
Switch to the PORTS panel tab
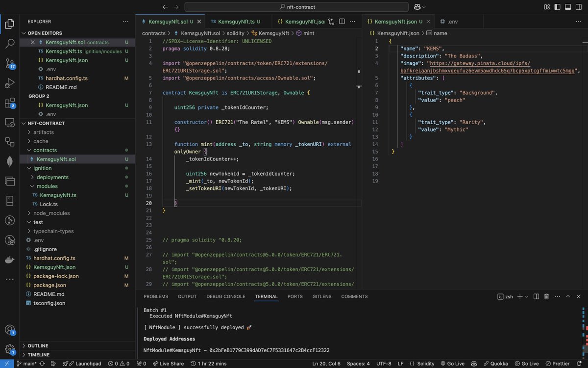click(x=295, y=296)
